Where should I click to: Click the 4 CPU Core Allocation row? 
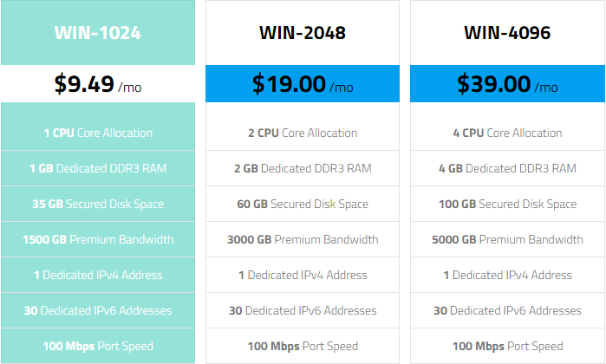point(507,133)
